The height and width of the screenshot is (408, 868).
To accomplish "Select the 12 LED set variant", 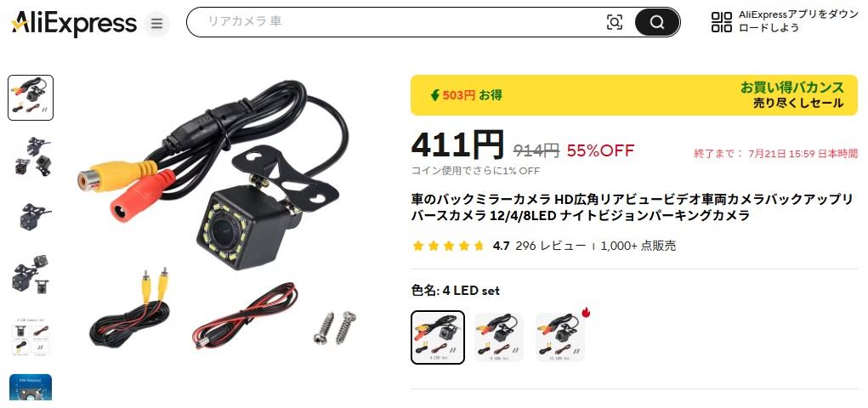I will [560, 337].
